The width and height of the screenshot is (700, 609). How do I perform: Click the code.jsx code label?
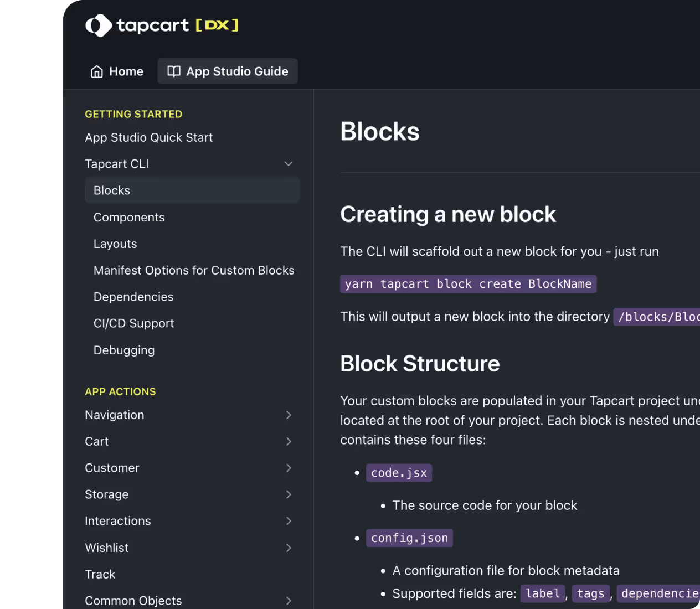pyautogui.click(x=399, y=473)
